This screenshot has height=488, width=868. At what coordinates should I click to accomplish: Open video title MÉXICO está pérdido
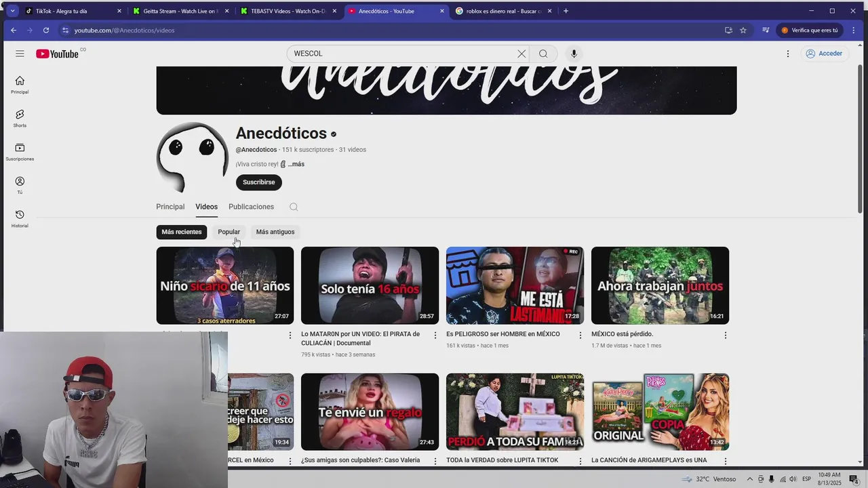(x=623, y=334)
